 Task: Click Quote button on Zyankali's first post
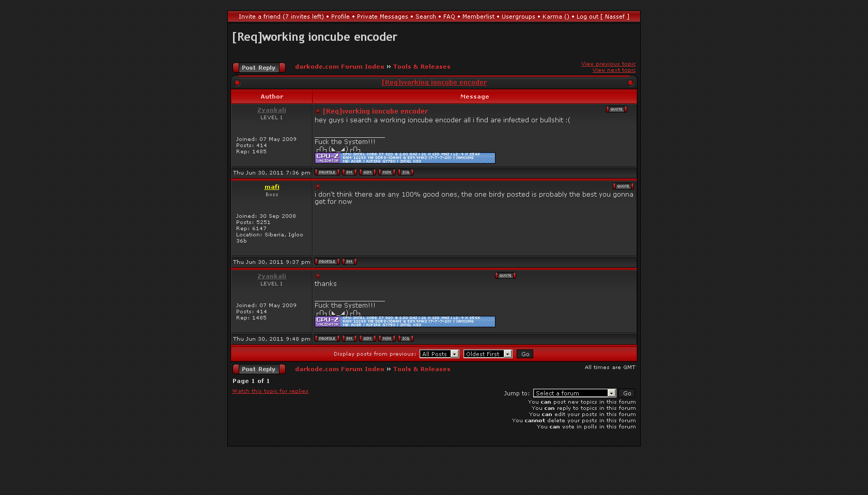point(616,109)
